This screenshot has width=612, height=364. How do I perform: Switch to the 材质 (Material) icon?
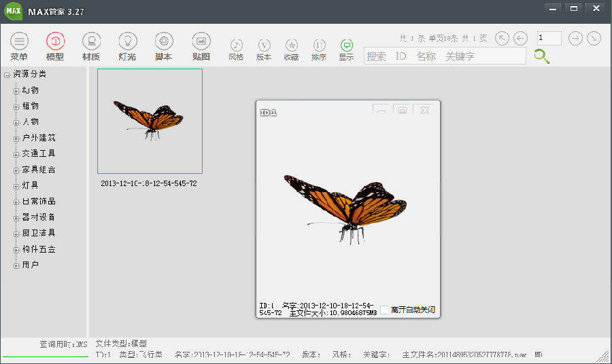click(x=91, y=41)
